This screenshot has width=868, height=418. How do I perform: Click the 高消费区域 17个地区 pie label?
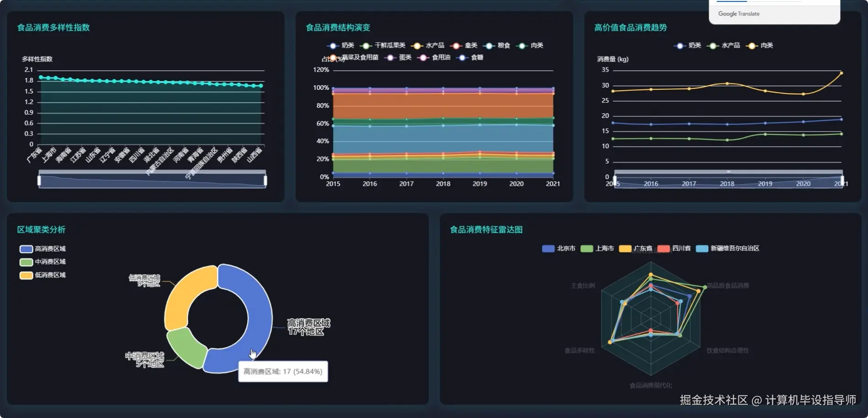click(309, 327)
